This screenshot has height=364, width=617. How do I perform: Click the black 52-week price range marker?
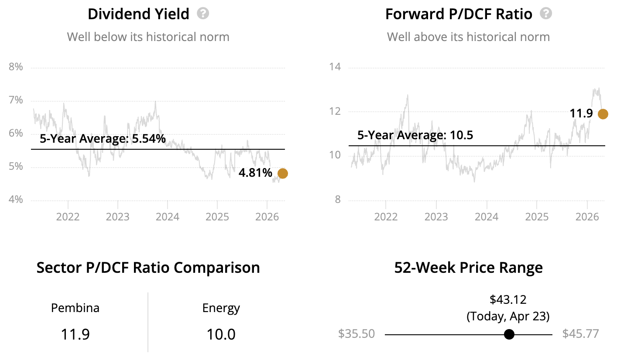click(509, 334)
